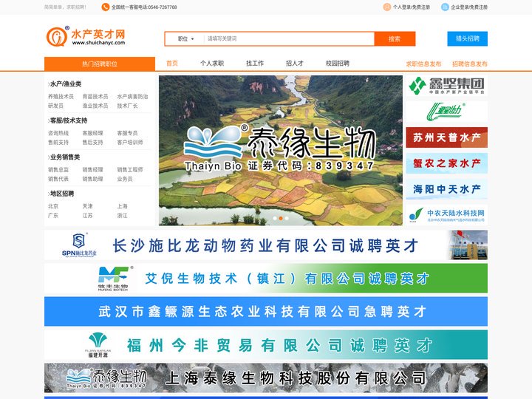The image size is (532, 399).
Task: Open 蟹农之家水产 sponsor tile
Action: click(x=446, y=163)
